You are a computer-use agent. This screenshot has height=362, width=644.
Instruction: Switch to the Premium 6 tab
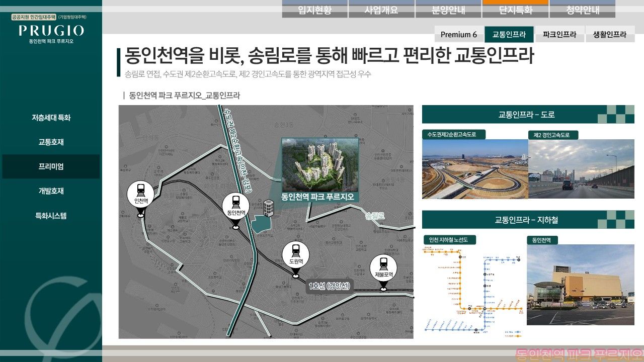click(x=459, y=34)
